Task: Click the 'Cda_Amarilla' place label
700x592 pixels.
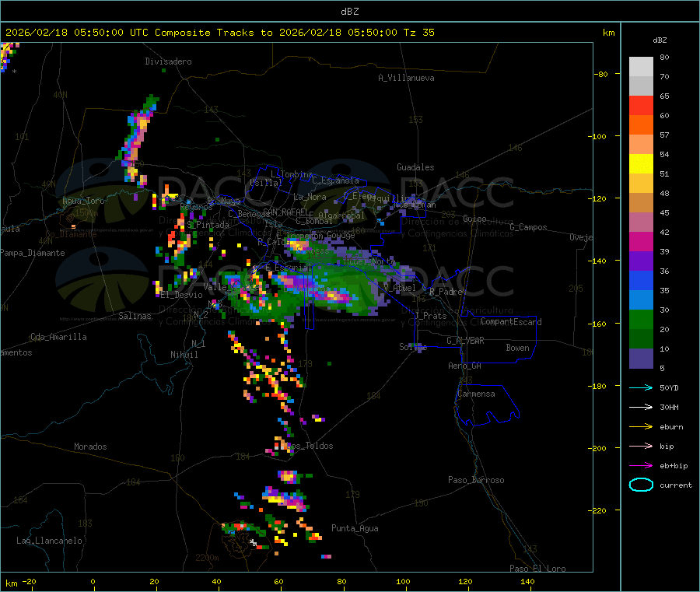Action: 58,337
